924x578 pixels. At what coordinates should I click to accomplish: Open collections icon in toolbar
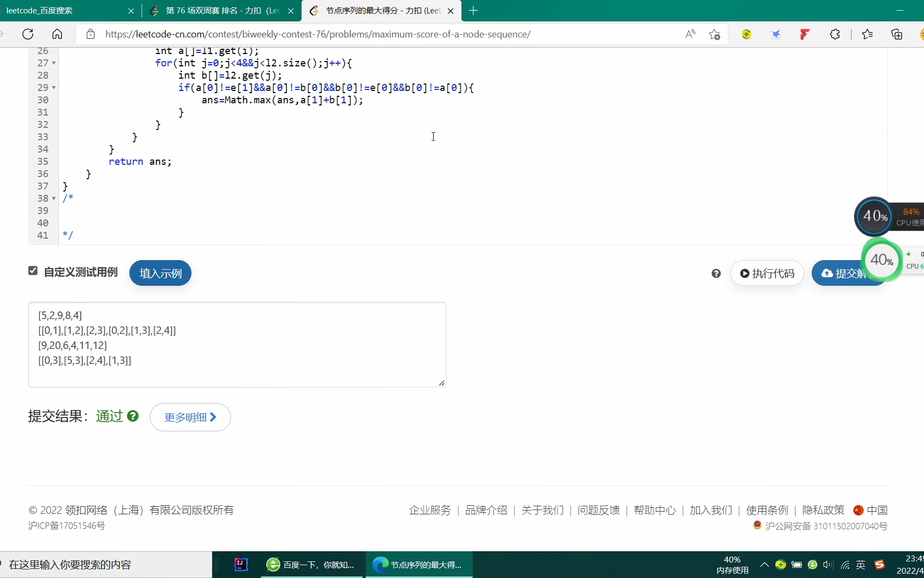click(x=897, y=34)
